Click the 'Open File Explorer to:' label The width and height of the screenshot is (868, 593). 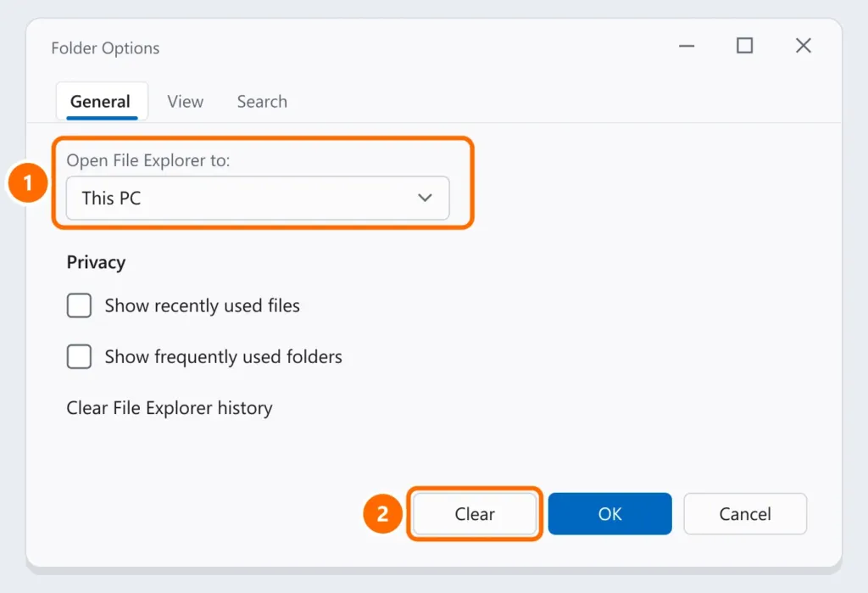point(147,160)
